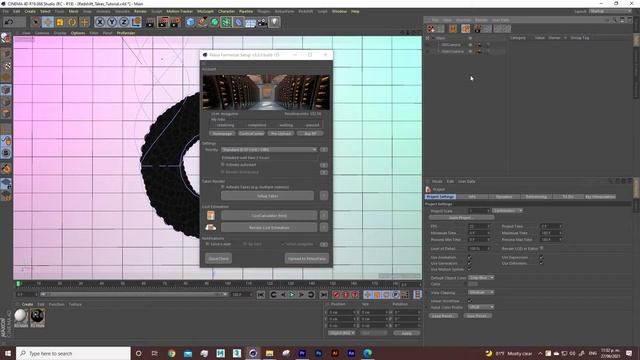The width and height of the screenshot is (640, 360).
Task: Go to start of timeline
Action: [x=261, y=294]
